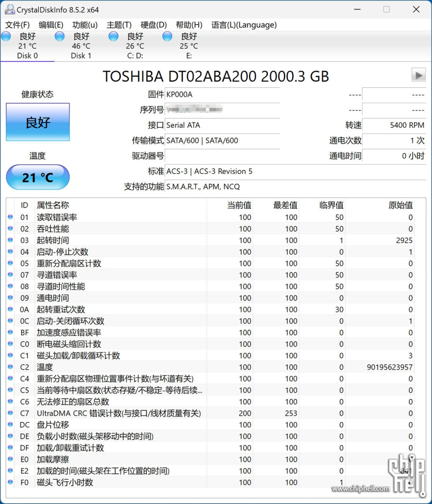432x504 pixels.
Task: Click status dot for C5 row
Action: [x=10, y=390]
